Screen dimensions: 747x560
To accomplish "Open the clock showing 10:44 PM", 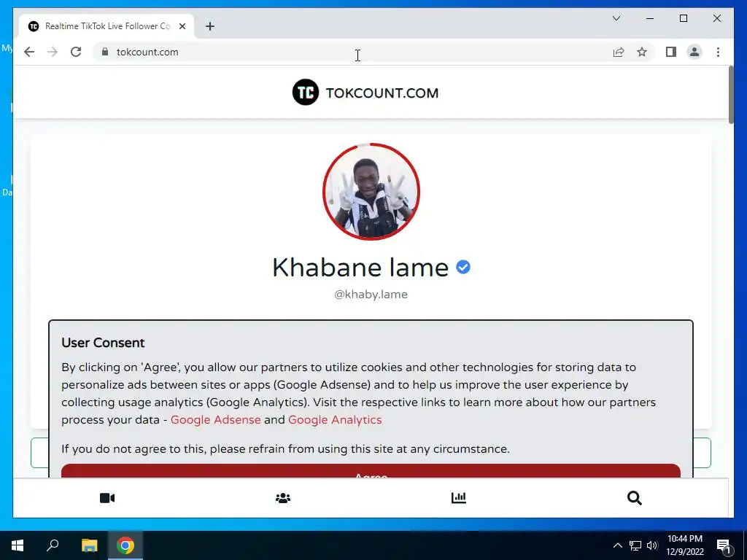I will pos(684,545).
